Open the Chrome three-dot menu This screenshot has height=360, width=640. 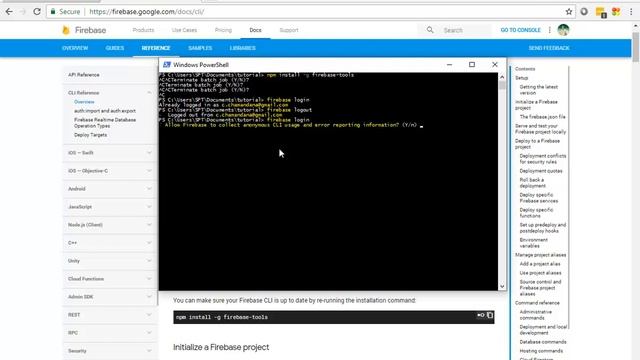[x=631, y=12]
